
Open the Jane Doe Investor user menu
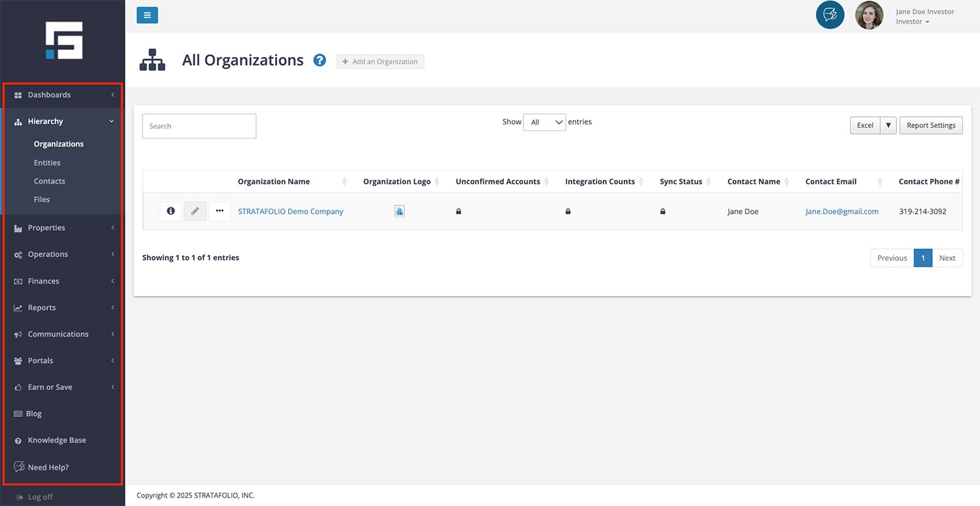click(924, 16)
